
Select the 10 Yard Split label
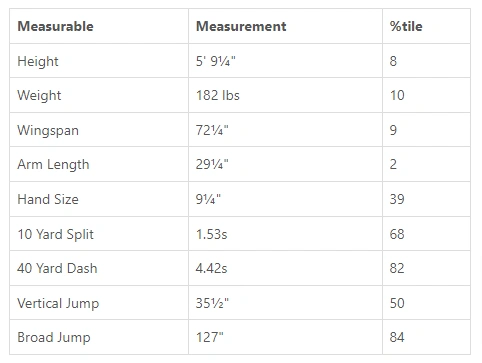pos(56,235)
